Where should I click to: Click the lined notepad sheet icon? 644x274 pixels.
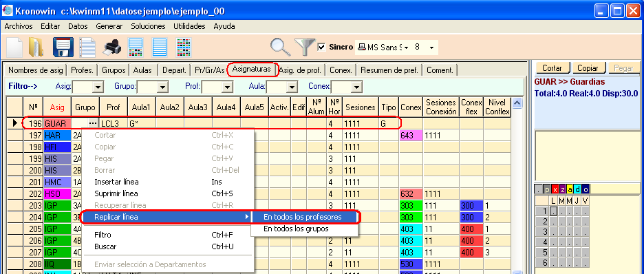pos(87,48)
